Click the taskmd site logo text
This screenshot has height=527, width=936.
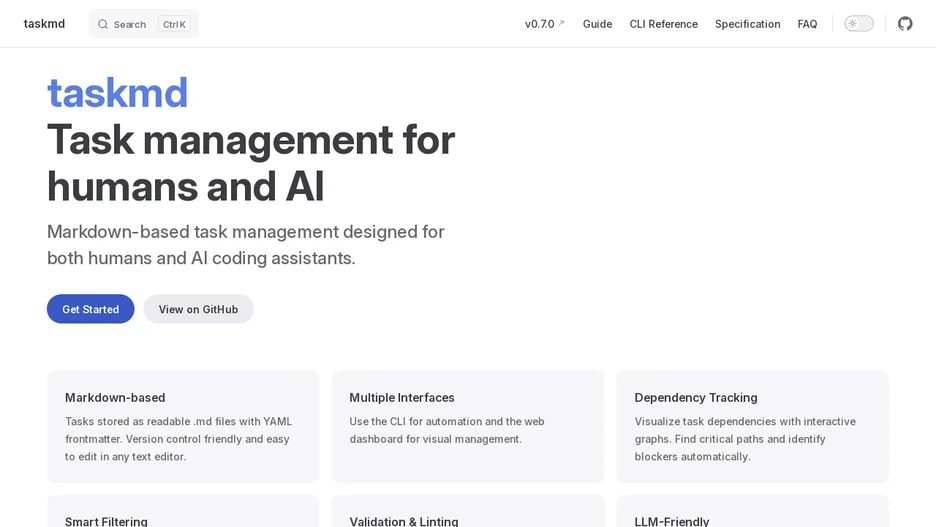pos(44,24)
